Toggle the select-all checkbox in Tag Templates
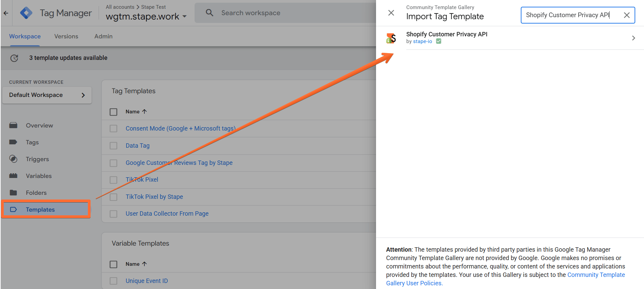Screen dimensions: 644x289 coord(113,112)
